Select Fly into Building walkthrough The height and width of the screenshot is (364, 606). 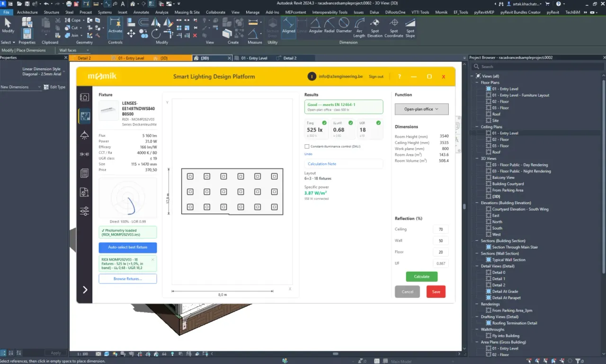click(x=506, y=336)
